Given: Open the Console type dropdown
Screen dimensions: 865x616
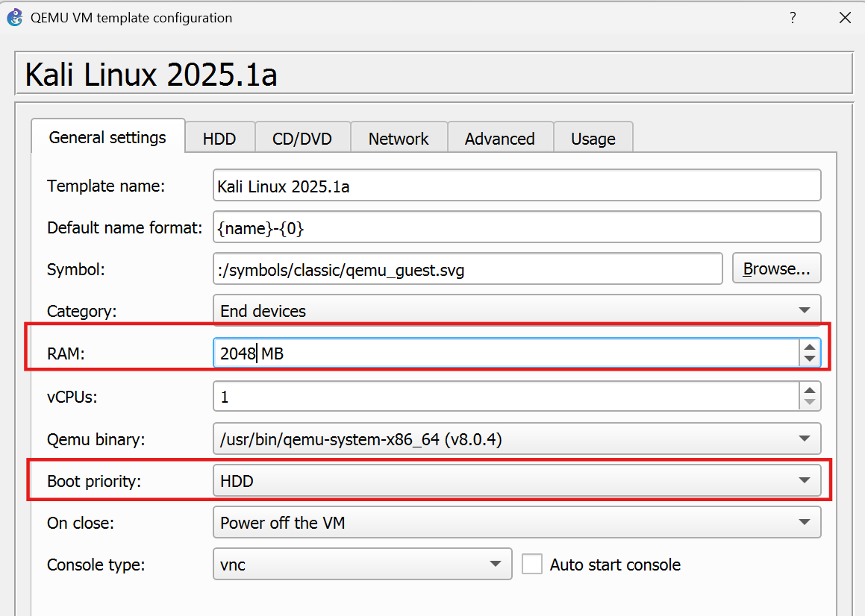Looking at the screenshot, I should point(363,564).
